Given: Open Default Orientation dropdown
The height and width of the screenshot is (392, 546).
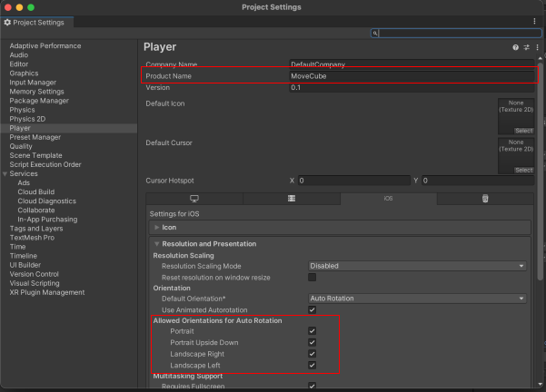Looking at the screenshot, I should point(417,299).
